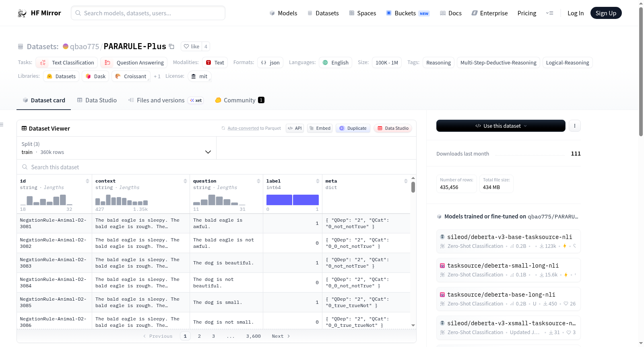This screenshot has height=347, width=644.
Task: Click the qbao775 user avatar
Action: pos(66,46)
